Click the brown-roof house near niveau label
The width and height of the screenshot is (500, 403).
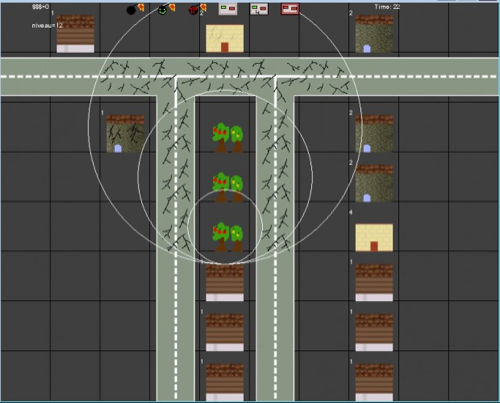point(75,34)
